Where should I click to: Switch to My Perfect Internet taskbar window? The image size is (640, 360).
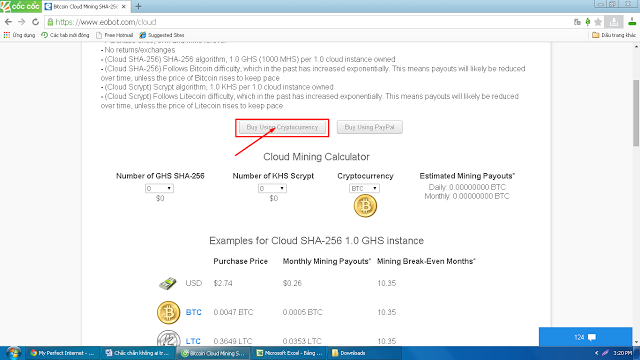coord(62,353)
